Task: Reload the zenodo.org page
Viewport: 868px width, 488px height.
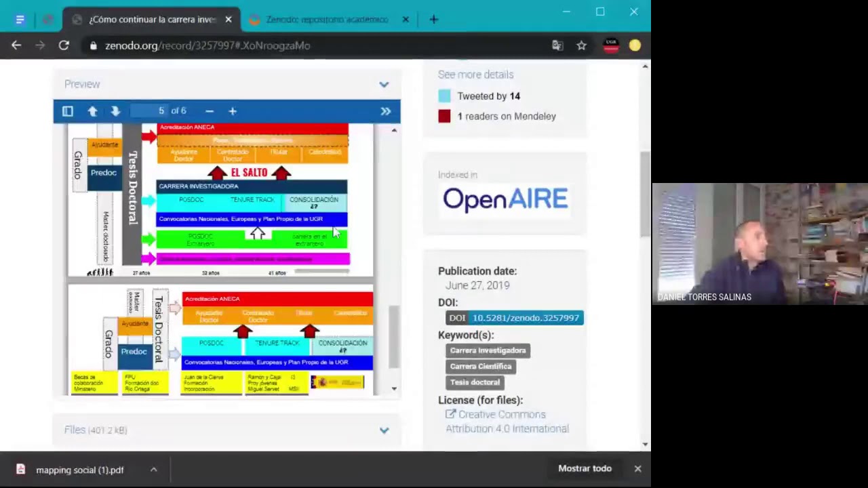Action: 64,45
